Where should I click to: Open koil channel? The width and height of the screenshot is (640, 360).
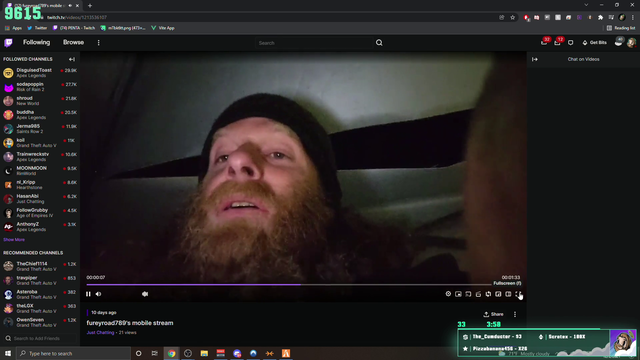pos(40,142)
